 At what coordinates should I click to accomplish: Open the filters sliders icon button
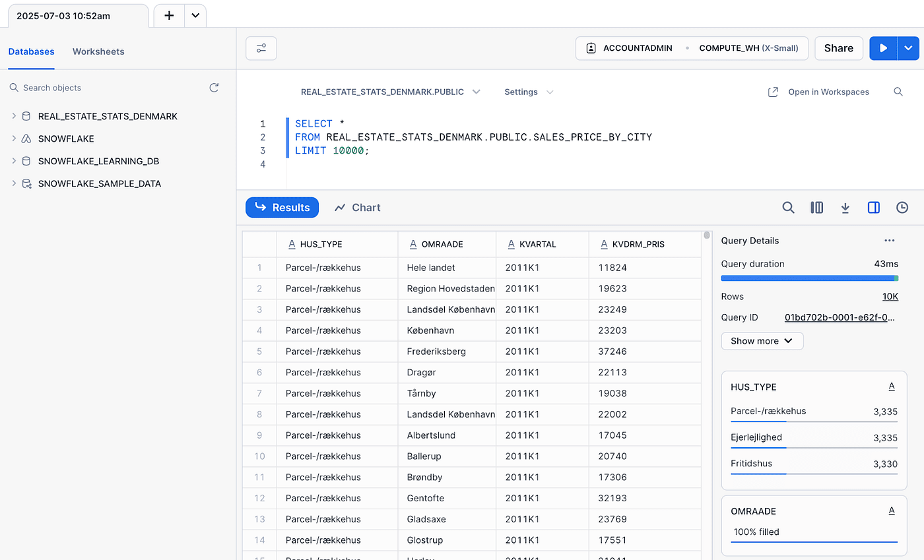click(x=261, y=48)
